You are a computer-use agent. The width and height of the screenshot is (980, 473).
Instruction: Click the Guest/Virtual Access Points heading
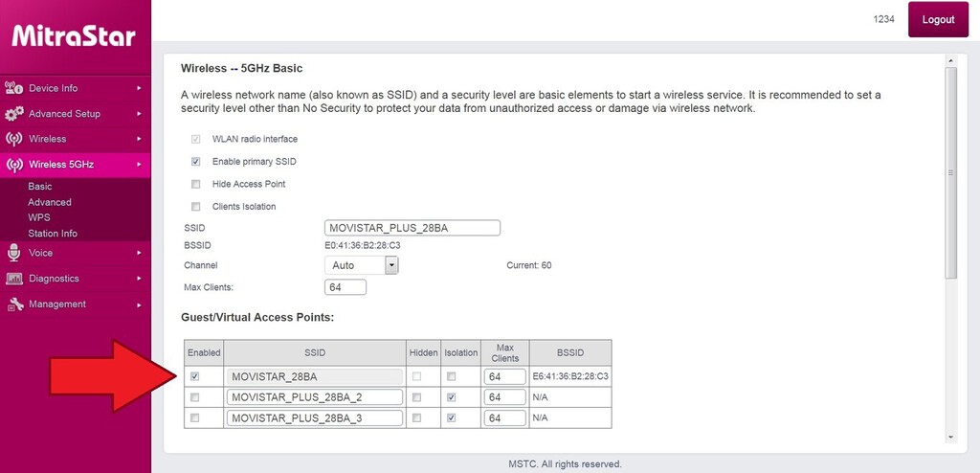tap(257, 317)
